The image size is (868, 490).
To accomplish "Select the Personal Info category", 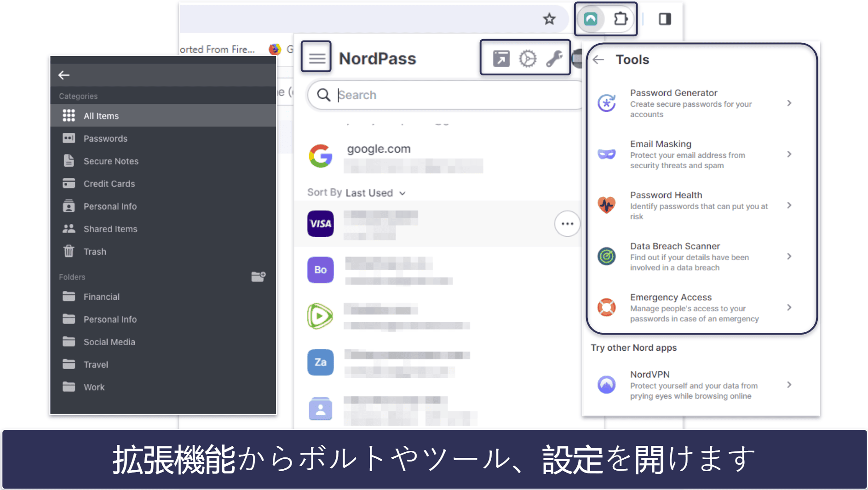I will [163, 206].
